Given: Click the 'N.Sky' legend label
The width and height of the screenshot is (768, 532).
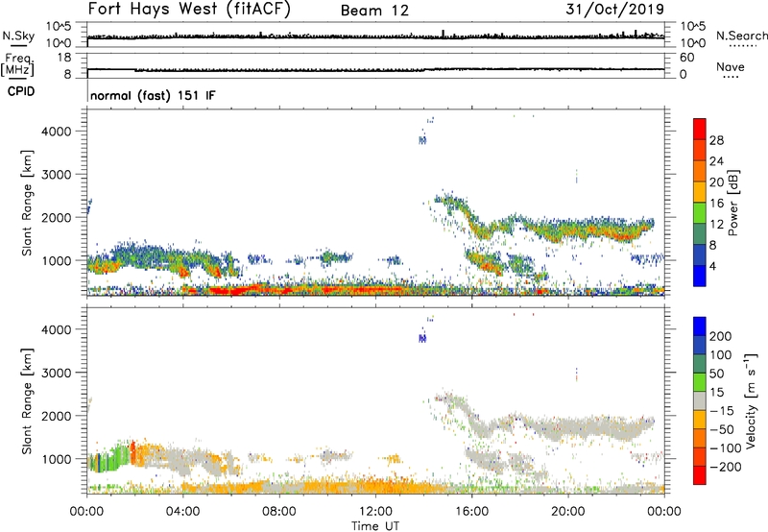Looking at the screenshot, I should click(x=18, y=36).
